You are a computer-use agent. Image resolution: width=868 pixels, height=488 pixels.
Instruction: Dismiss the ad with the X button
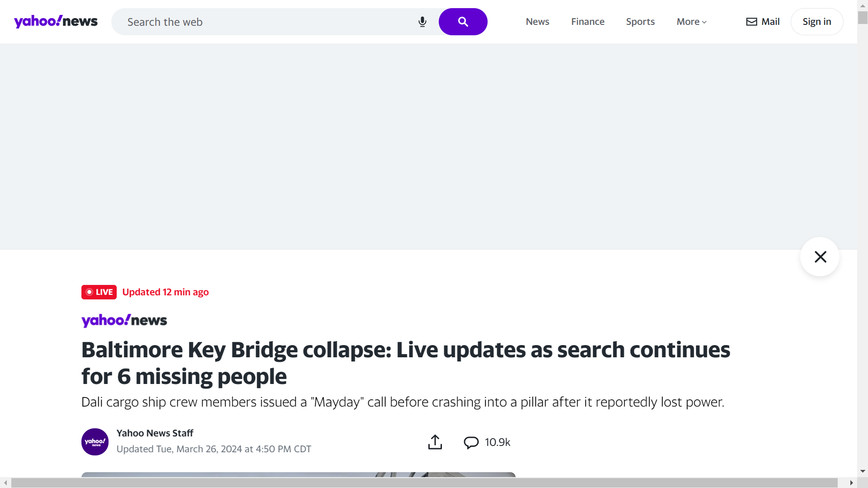820,257
